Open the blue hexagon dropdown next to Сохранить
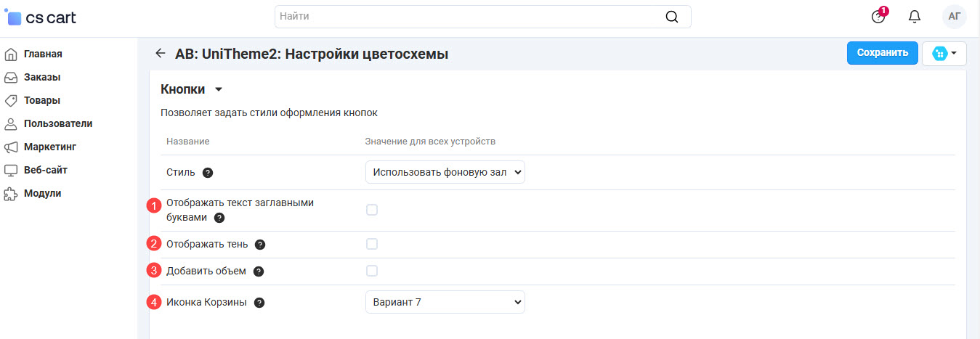 [x=944, y=54]
